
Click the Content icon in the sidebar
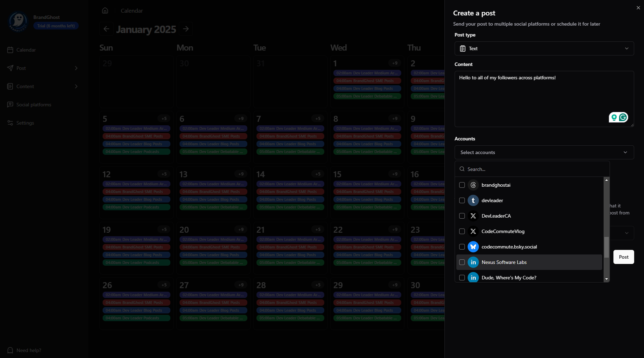pos(10,86)
